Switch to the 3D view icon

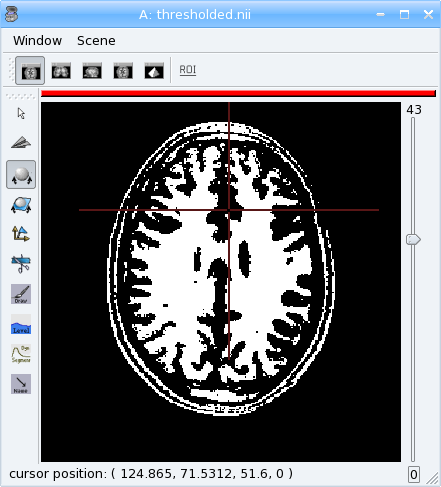[x=154, y=70]
